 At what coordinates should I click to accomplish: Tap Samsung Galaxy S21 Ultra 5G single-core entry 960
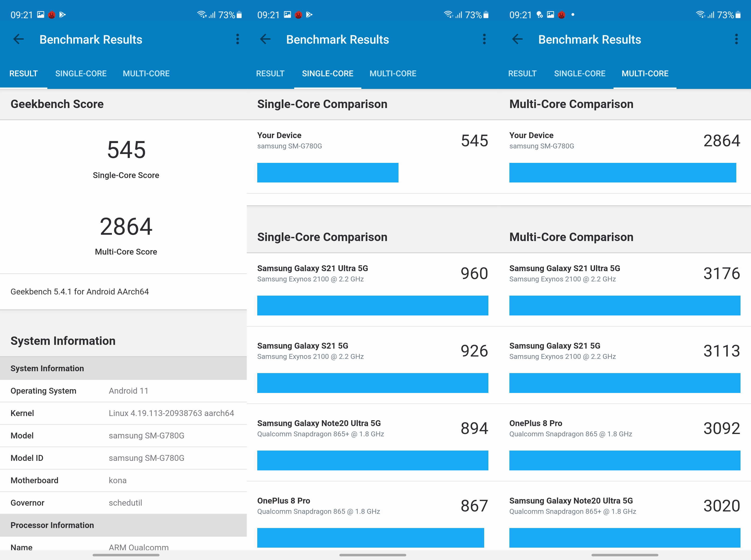[x=373, y=290]
